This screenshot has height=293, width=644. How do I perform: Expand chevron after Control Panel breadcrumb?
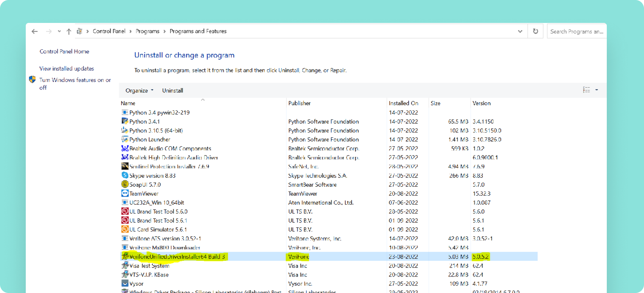[x=131, y=32]
